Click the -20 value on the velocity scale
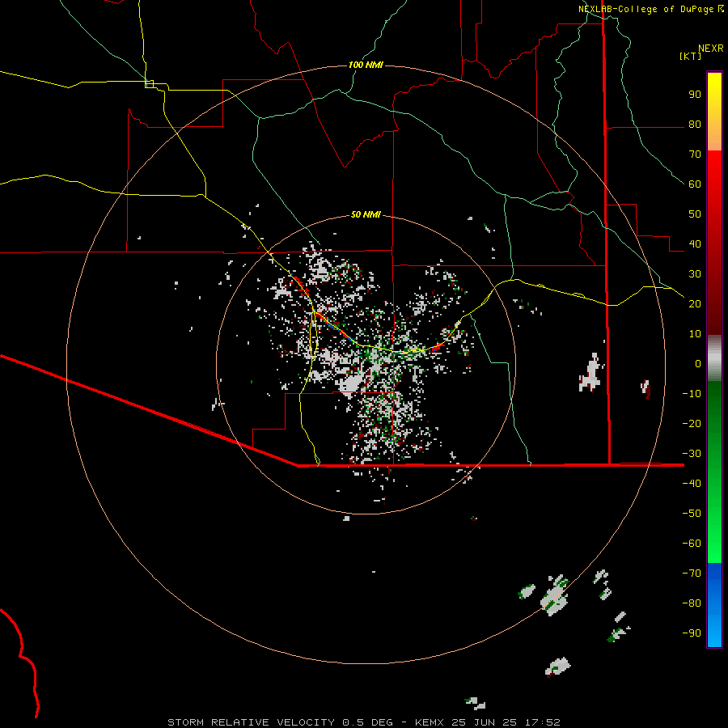This screenshot has width=728, height=728. pyautogui.click(x=692, y=423)
